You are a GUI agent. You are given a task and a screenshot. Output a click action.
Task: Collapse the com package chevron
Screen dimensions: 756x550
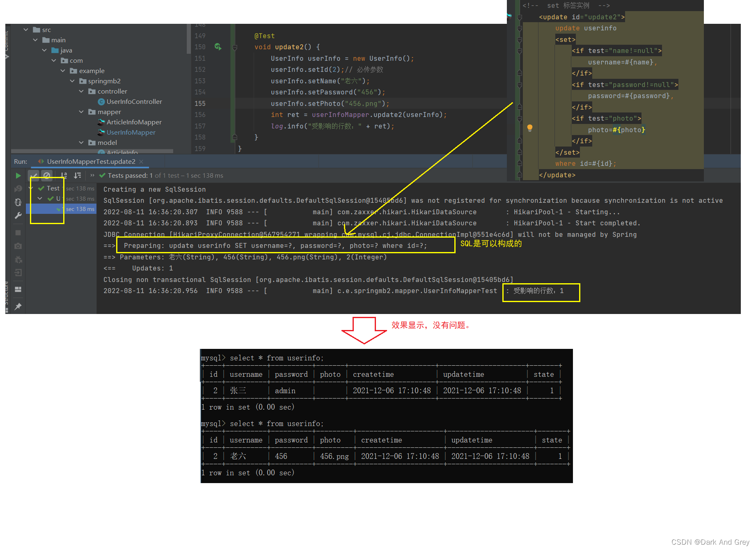pos(54,61)
